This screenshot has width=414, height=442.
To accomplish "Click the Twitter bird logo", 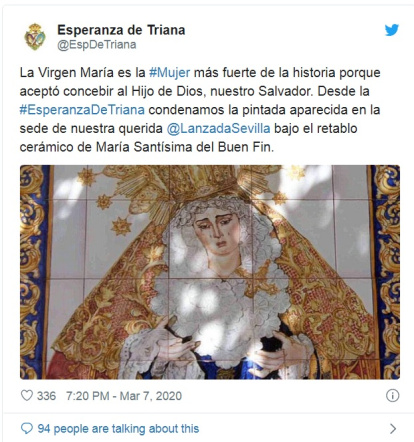I will pyautogui.click(x=392, y=30).
